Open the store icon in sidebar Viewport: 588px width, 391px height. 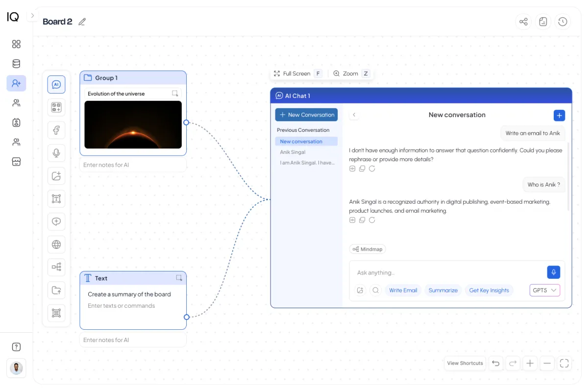pos(16,162)
